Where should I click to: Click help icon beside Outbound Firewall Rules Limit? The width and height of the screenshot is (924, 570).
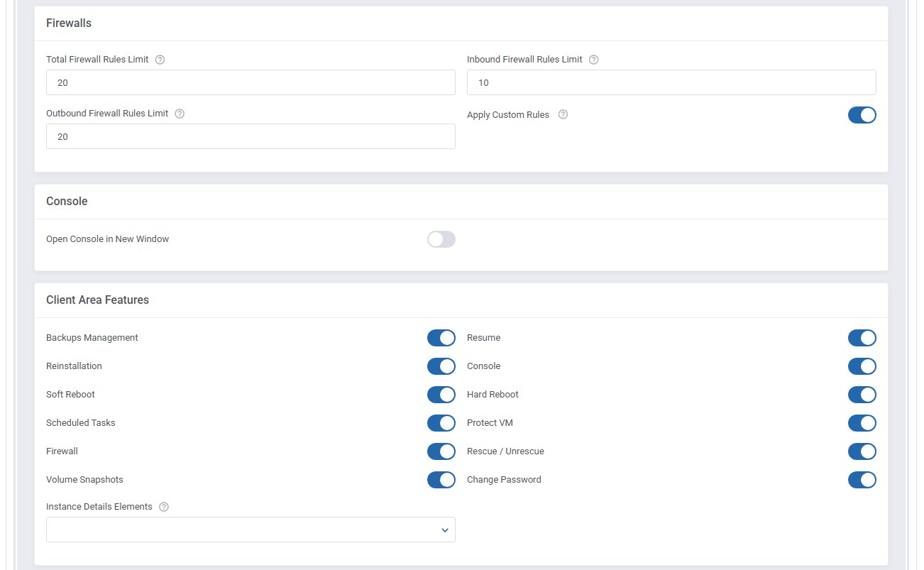[x=180, y=114]
